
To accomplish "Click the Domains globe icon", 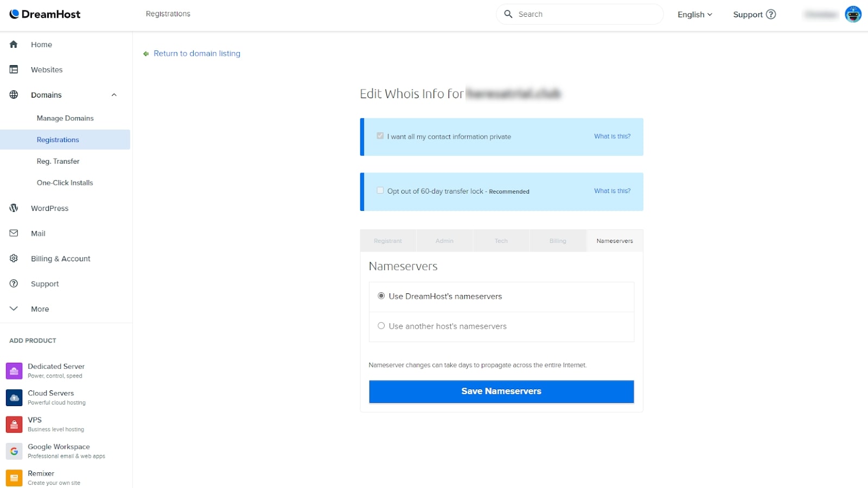I will tap(14, 94).
